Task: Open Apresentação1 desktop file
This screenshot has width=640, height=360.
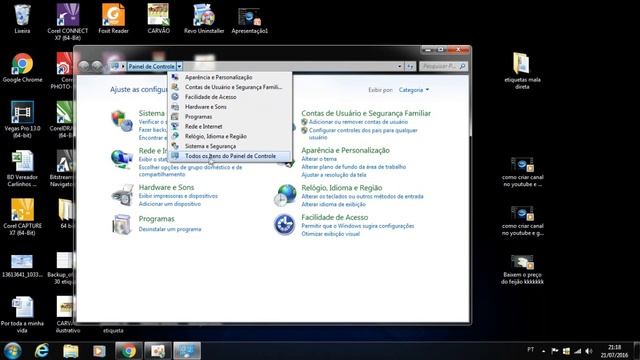Action: (249, 21)
